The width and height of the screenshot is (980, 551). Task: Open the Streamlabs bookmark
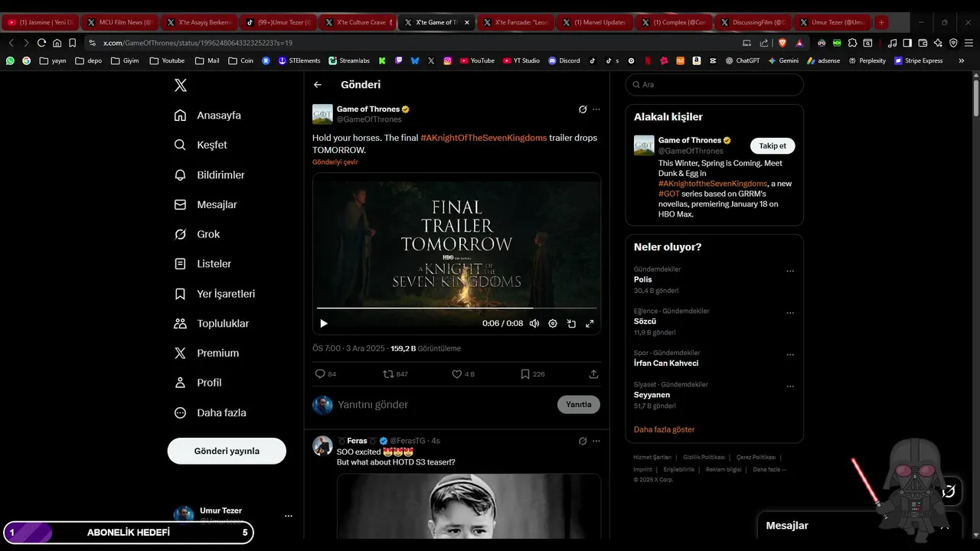[x=349, y=60]
